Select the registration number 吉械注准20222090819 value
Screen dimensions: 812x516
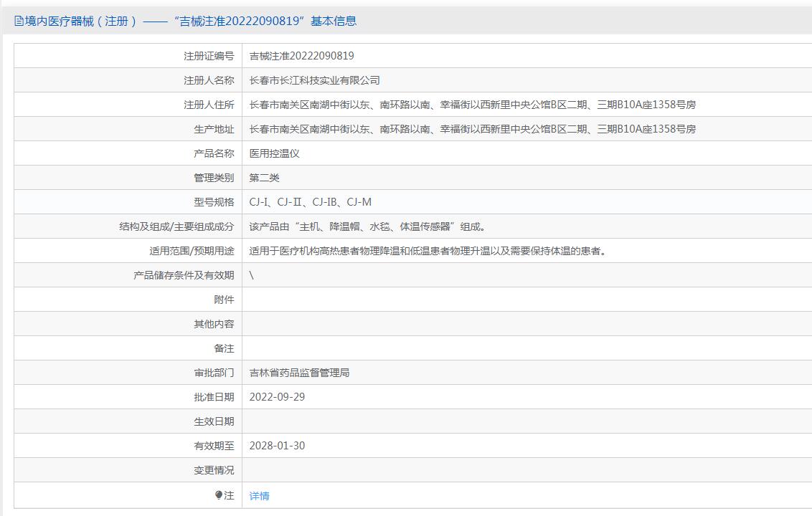pyautogui.click(x=301, y=56)
